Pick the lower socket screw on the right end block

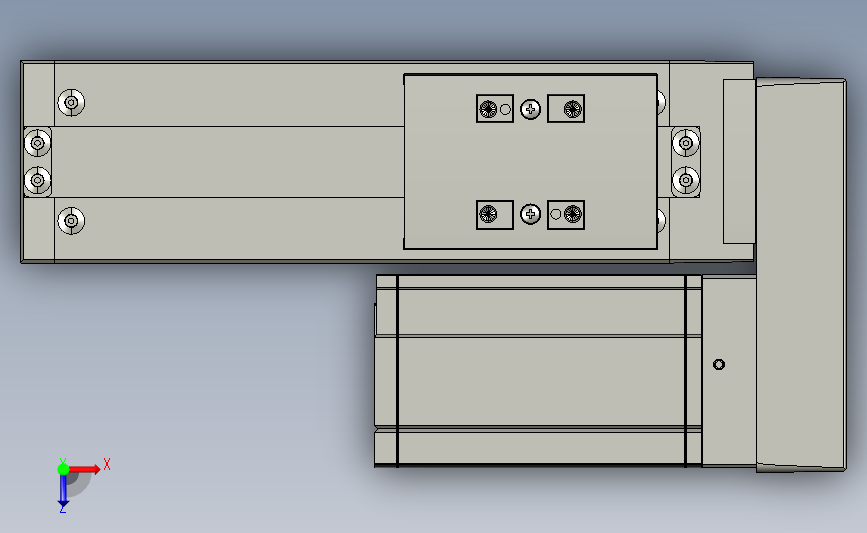686,180
